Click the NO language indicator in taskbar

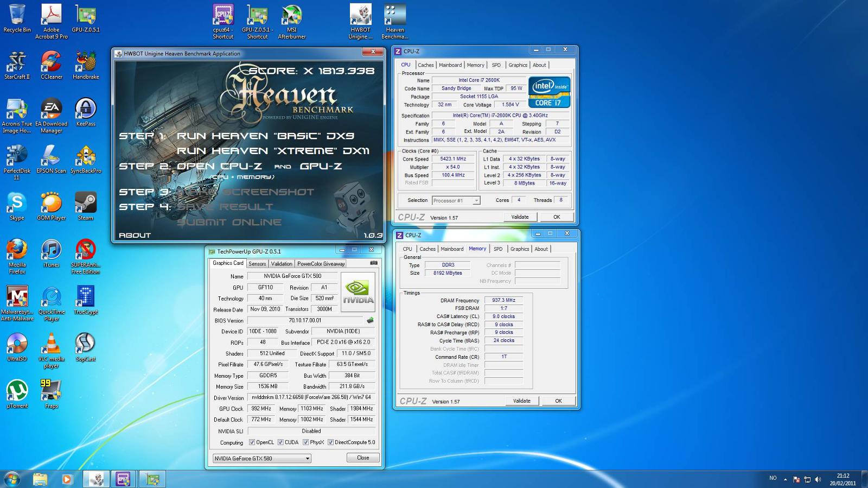point(773,478)
